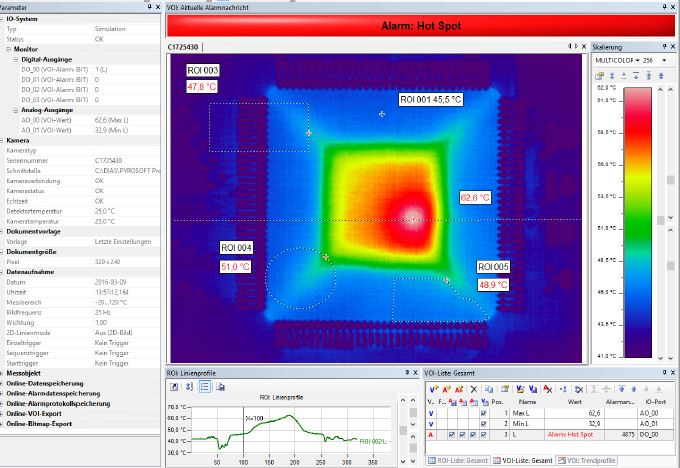Pin the Parameter panel
680x468 pixels.
(x=150, y=7)
